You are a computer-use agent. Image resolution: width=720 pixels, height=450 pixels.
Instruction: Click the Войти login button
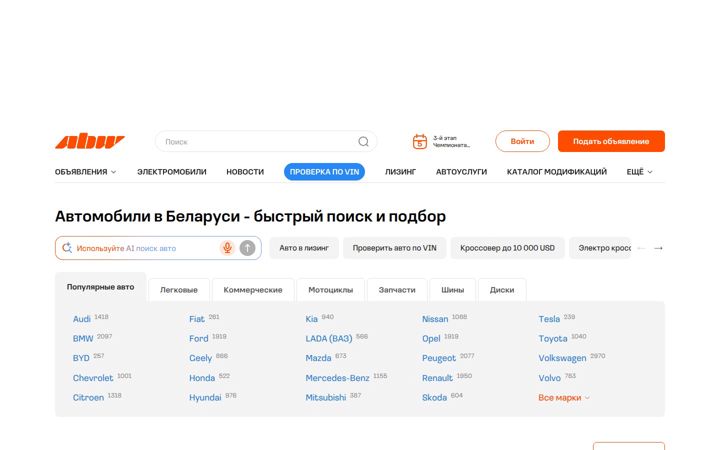click(x=523, y=141)
